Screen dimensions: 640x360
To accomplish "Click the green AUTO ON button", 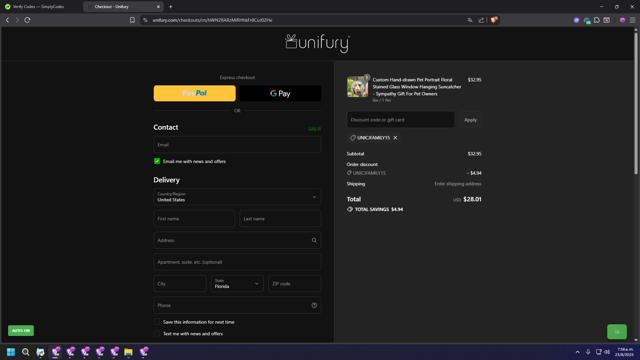I will (21, 331).
